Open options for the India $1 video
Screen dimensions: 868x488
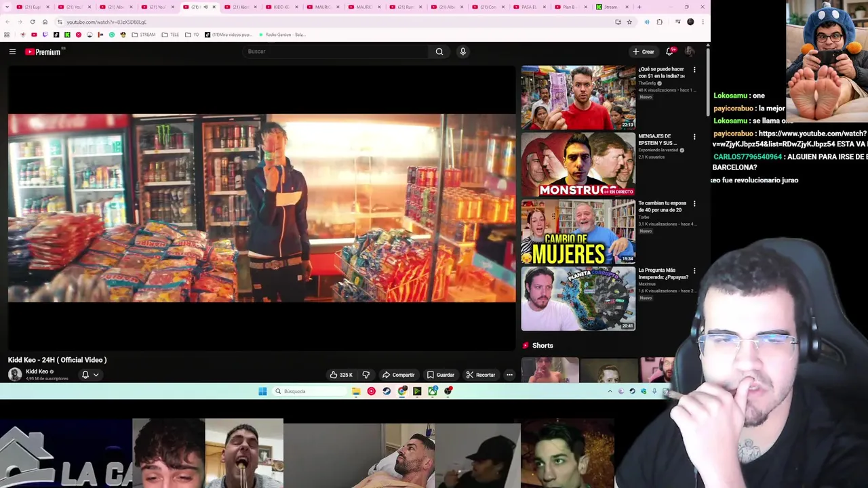694,70
